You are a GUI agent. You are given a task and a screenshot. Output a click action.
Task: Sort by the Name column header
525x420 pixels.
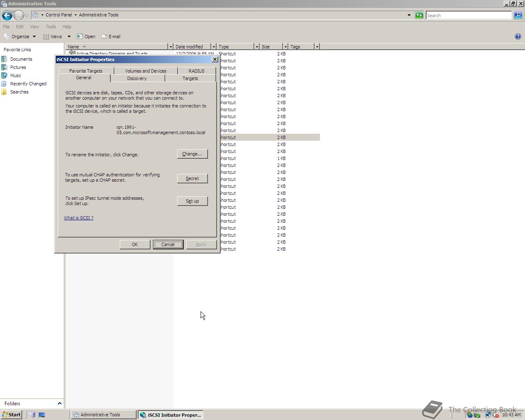tap(117, 47)
